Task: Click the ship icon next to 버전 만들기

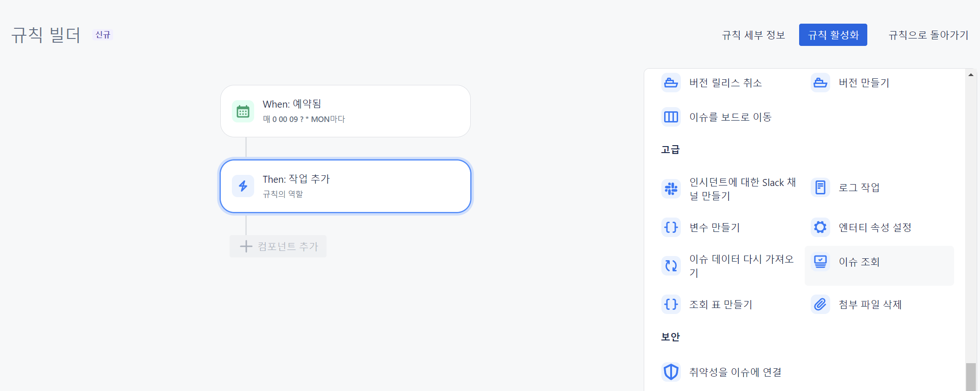Action: 820,83
